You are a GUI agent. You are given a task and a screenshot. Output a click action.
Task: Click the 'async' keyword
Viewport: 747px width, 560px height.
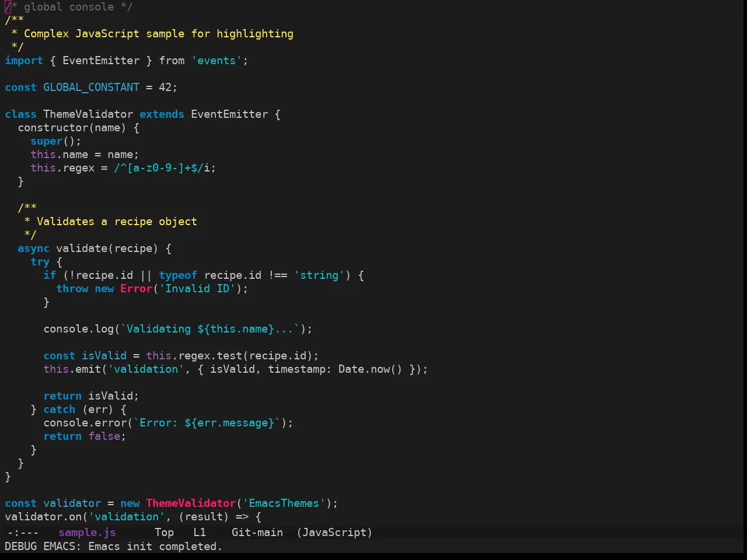(x=33, y=249)
